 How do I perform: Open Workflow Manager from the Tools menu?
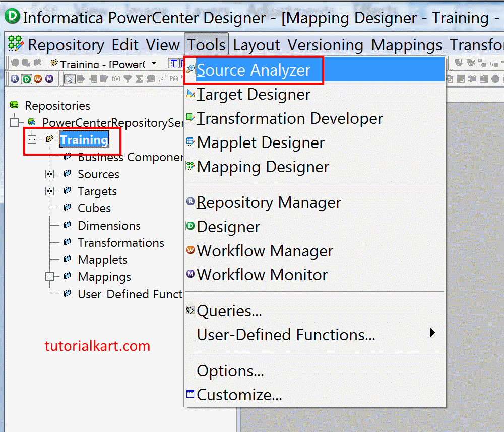tap(315, 251)
